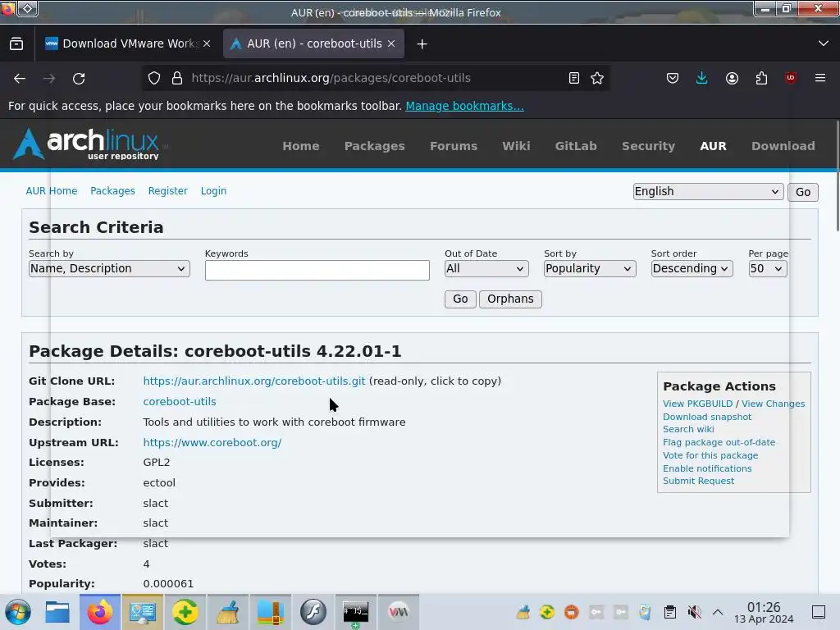The height and width of the screenshot is (630, 840).
Task: Click the muted volume tray icon
Action: (694, 612)
